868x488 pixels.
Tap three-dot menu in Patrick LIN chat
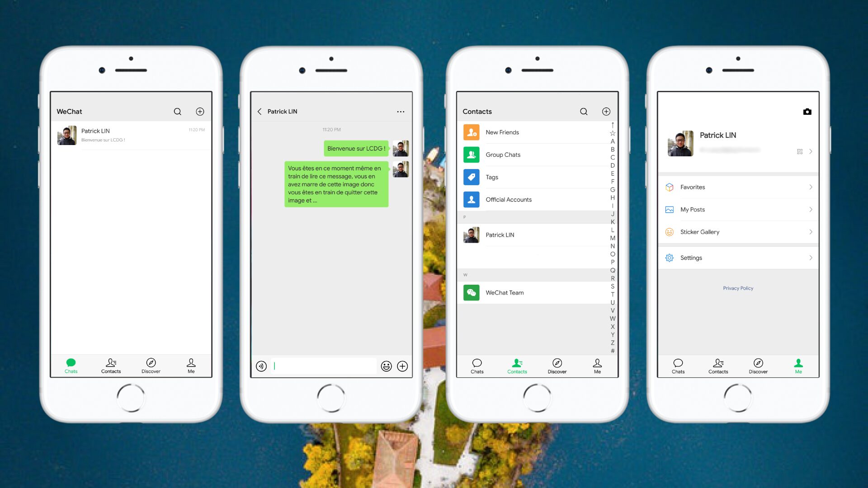[401, 112]
